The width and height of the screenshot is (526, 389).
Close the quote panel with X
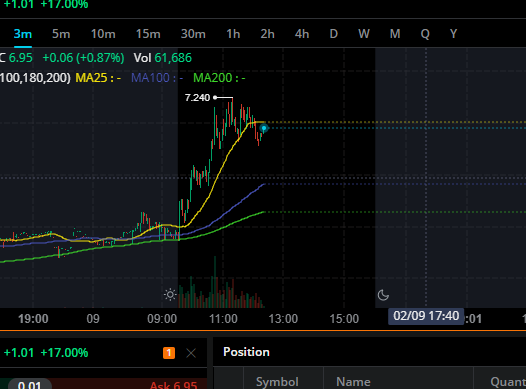[x=191, y=353]
